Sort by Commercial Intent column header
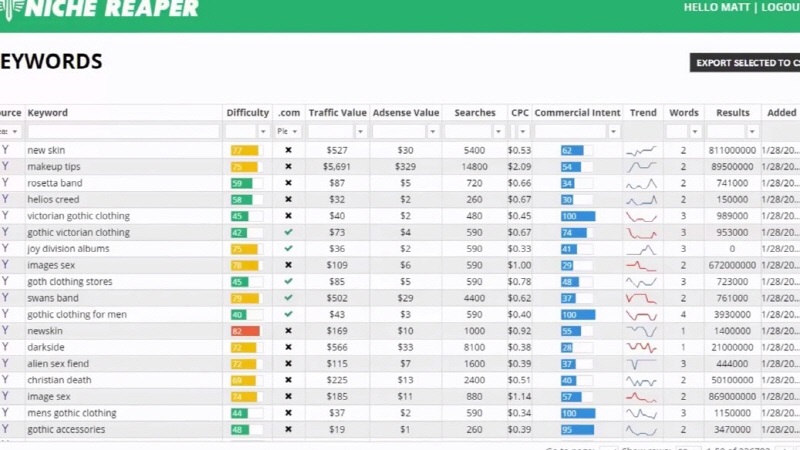The height and width of the screenshot is (450, 800). (577, 113)
